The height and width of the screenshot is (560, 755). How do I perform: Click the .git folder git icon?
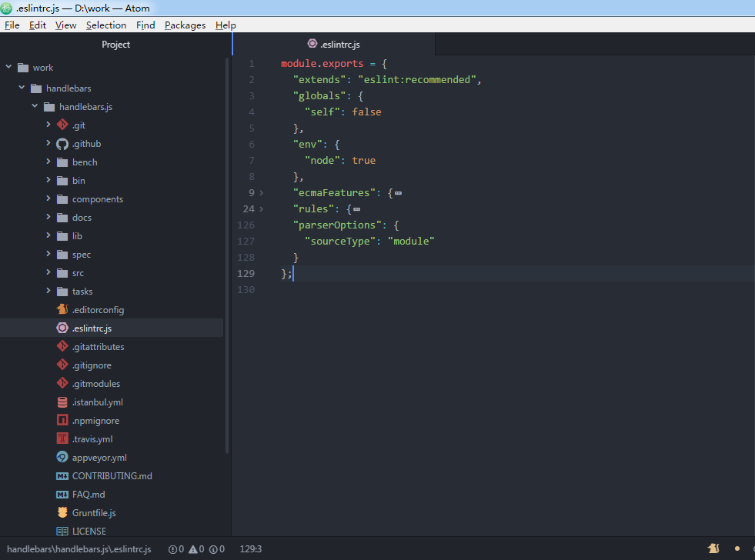62,125
